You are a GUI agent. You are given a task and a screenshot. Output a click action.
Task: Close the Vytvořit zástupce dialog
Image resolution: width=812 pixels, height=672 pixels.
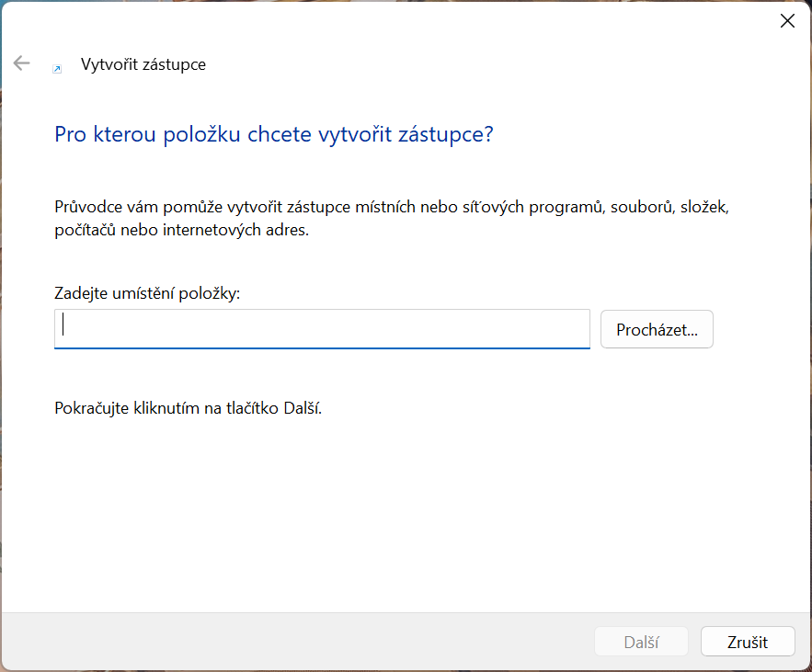pyautogui.click(x=787, y=21)
